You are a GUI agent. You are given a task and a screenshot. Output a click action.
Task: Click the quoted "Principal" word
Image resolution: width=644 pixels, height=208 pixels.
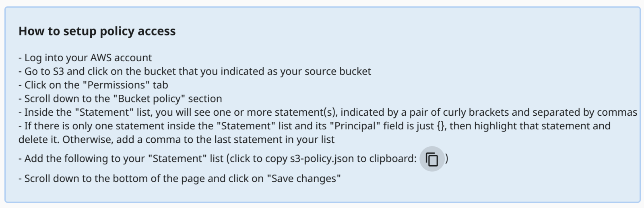tap(355, 126)
